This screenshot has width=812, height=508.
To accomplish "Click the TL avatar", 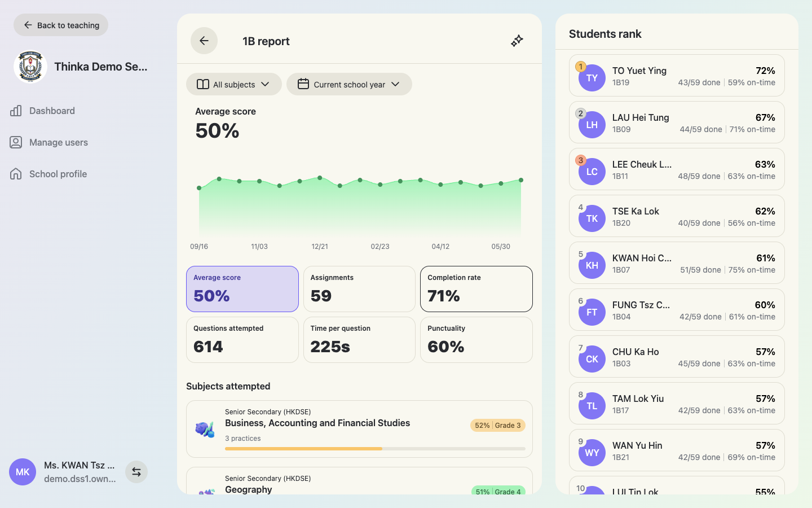I will (x=592, y=406).
